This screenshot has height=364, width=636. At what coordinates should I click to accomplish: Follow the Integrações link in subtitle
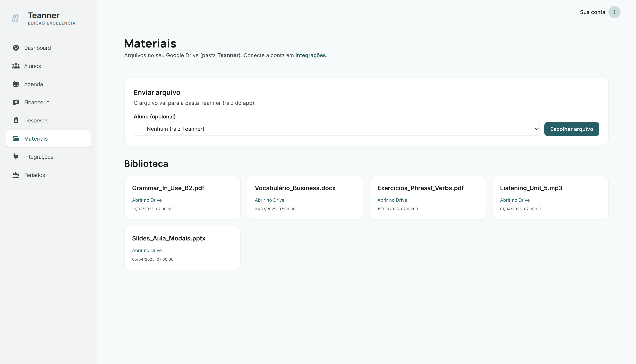point(310,55)
